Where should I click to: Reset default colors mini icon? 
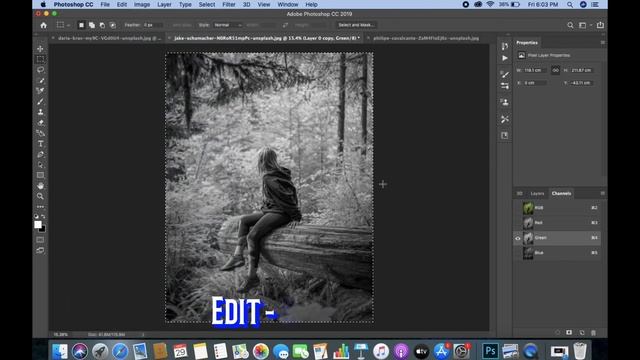coord(36,216)
